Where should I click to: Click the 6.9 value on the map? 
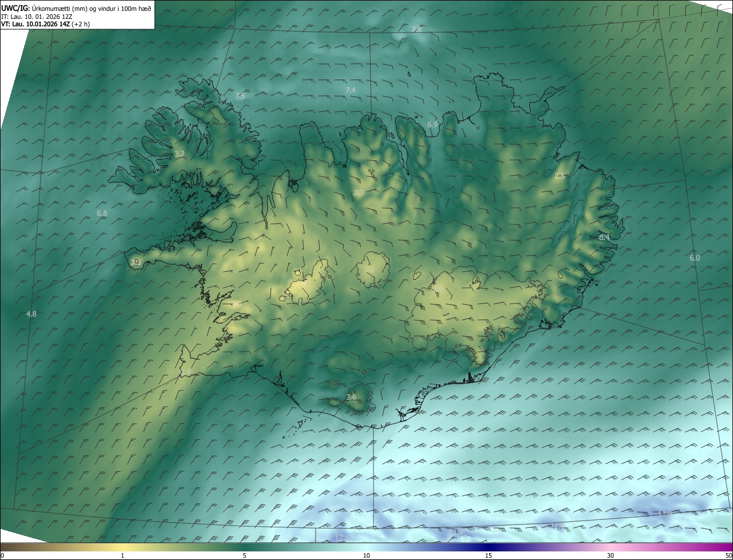pyautogui.click(x=432, y=124)
